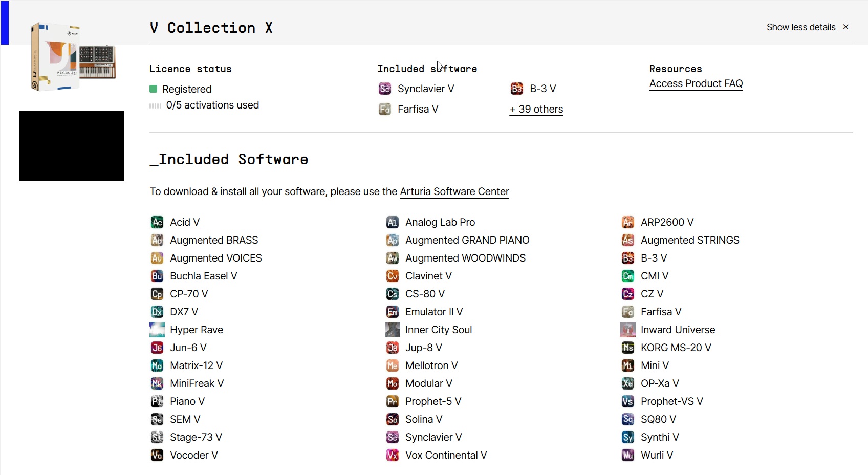
Task: Click the Synclavier V icon under Included software summary
Action: [x=385, y=89]
